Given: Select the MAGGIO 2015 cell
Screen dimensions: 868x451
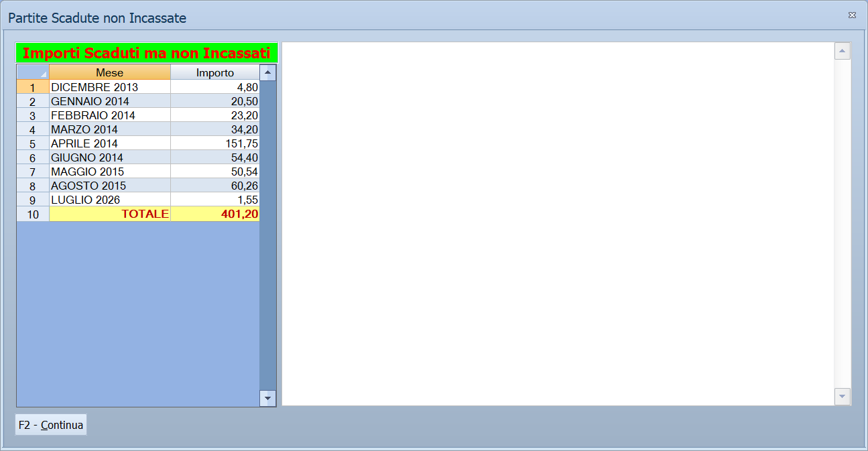Looking at the screenshot, I should pos(110,172).
